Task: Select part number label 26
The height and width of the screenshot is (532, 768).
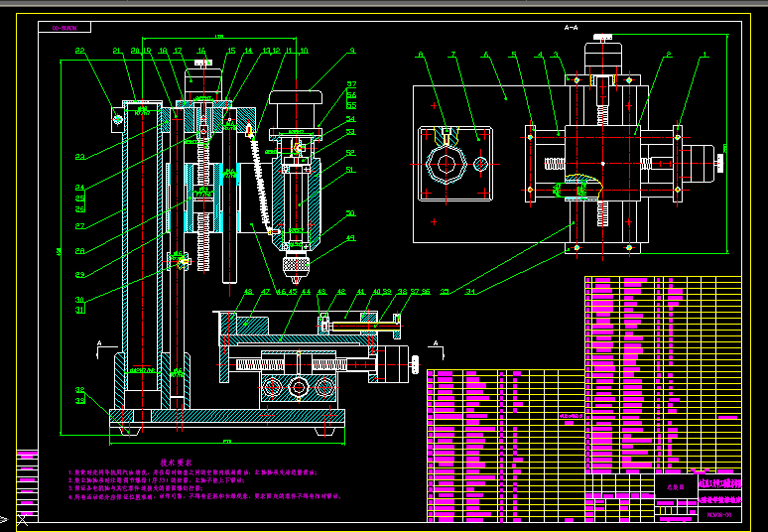Action: pos(79,209)
